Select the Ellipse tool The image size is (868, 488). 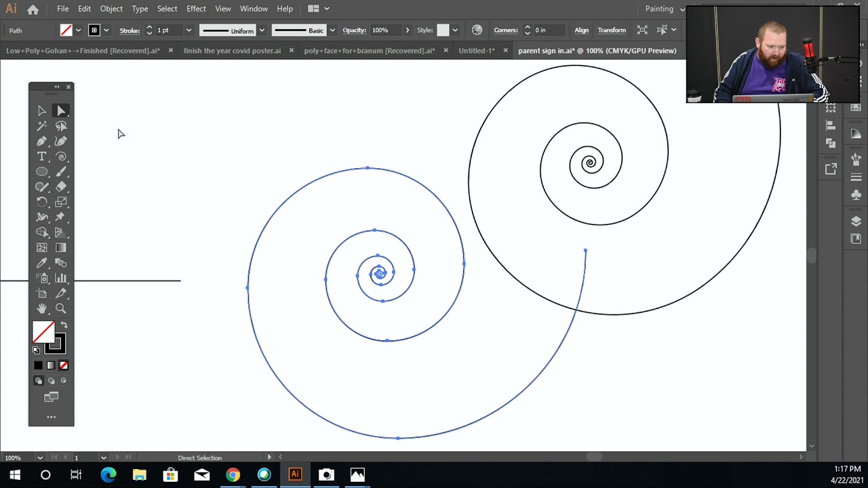41,171
